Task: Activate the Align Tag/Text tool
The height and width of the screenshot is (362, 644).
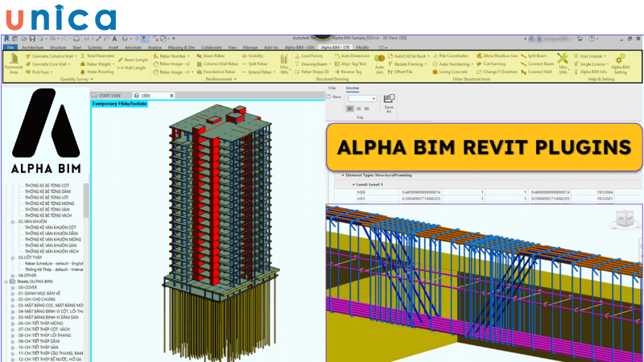Action: pyautogui.click(x=350, y=64)
